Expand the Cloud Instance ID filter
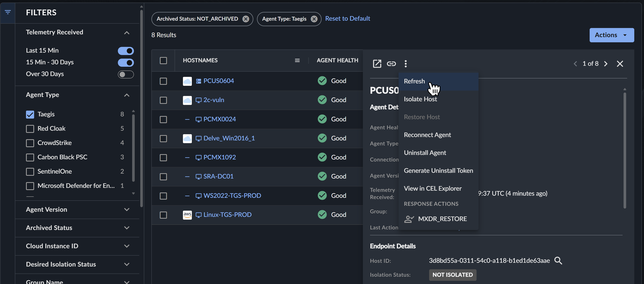This screenshot has width=644, height=284. click(127, 246)
